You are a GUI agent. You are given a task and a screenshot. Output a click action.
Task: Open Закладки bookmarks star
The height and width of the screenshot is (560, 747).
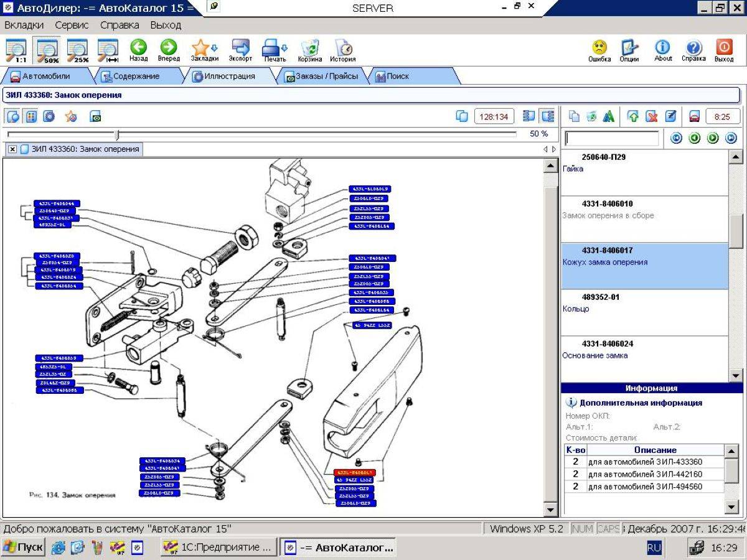[x=204, y=50]
